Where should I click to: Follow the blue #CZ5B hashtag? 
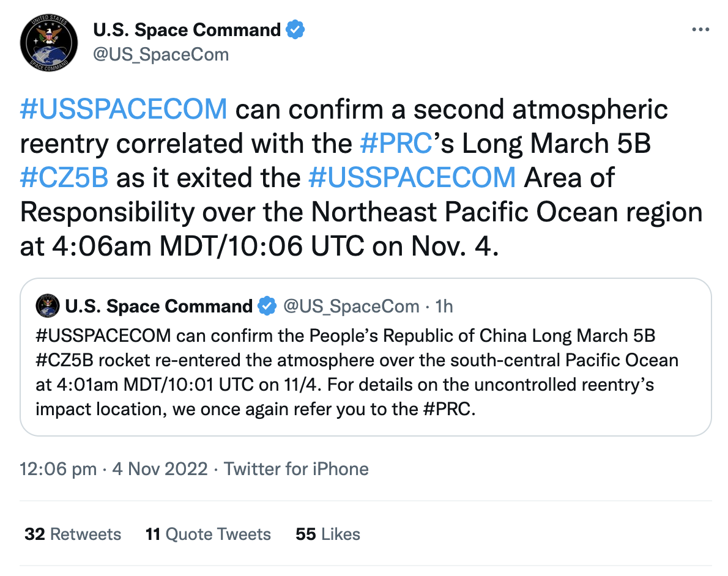tap(64, 178)
